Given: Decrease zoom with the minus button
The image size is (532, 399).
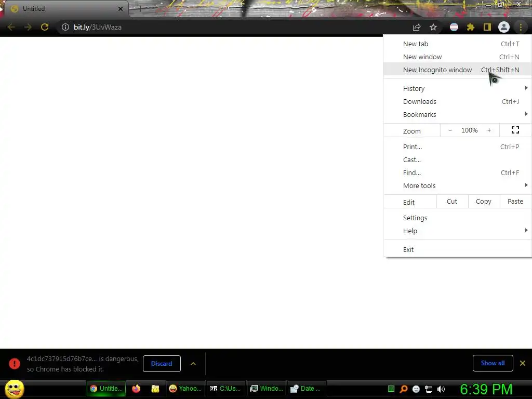Looking at the screenshot, I should pyautogui.click(x=450, y=130).
